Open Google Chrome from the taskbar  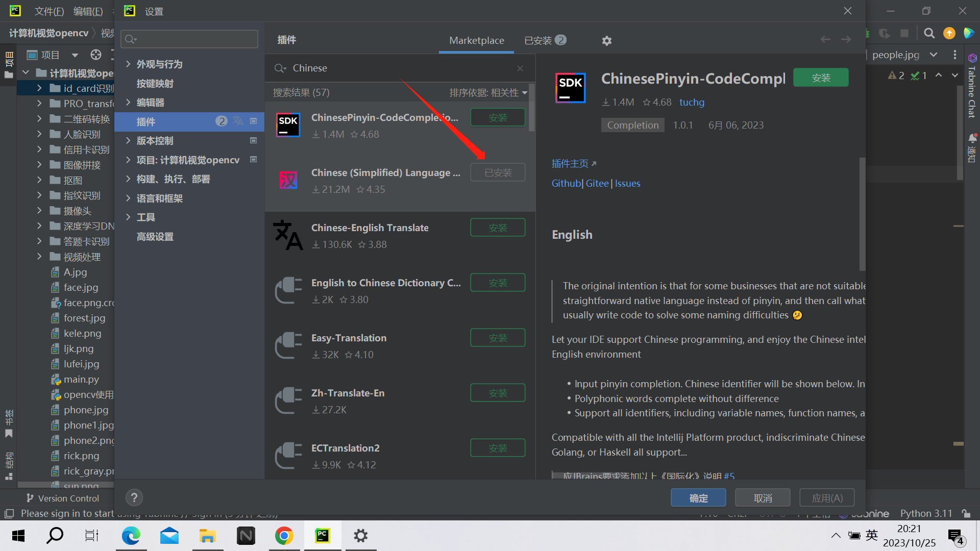[284, 536]
